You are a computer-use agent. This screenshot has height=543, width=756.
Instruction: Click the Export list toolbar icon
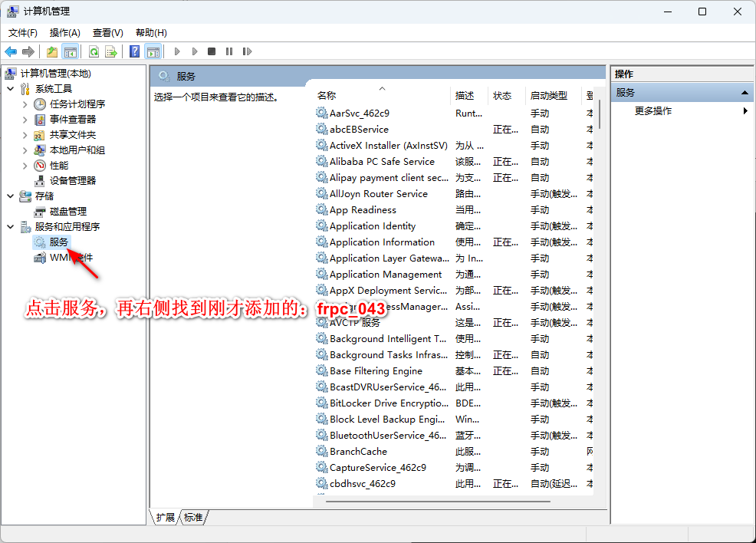coord(111,51)
